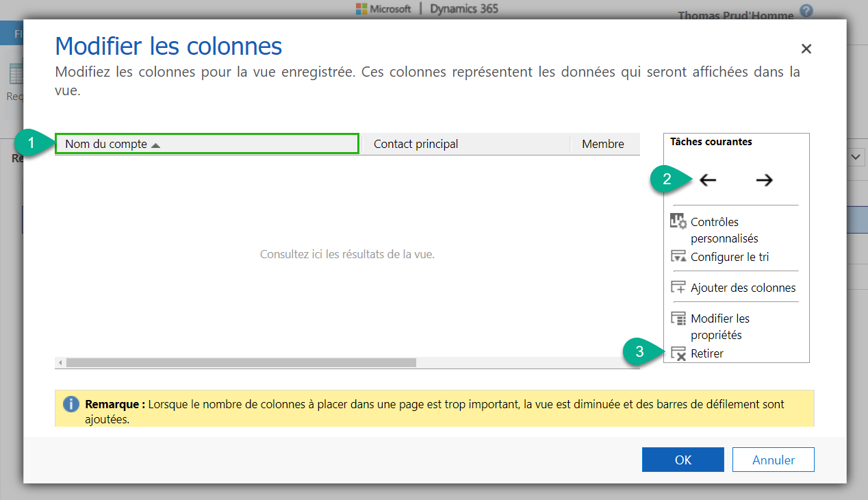Click the Ajouter des colonnes icon
This screenshot has height=500, width=868.
678,287
